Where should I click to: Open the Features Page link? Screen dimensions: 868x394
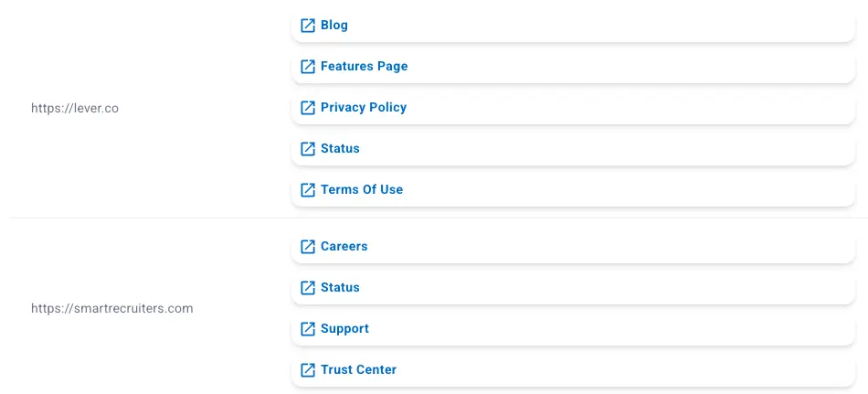[364, 67]
